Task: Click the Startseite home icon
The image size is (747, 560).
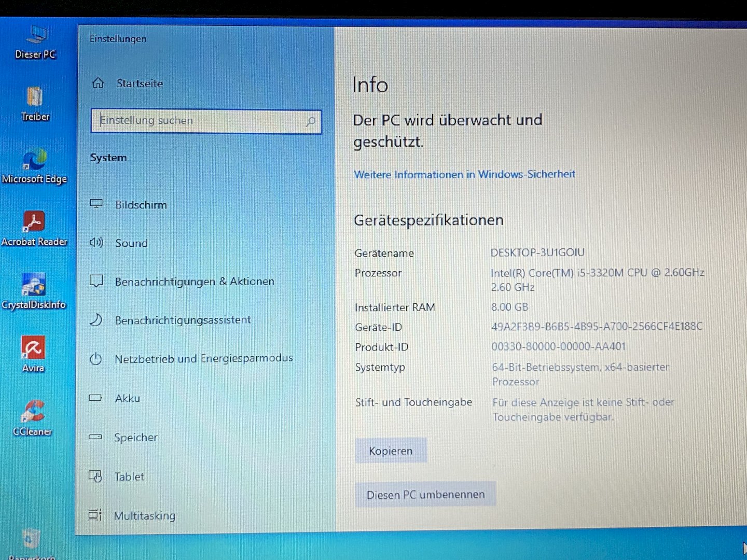Action: (x=98, y=83)
